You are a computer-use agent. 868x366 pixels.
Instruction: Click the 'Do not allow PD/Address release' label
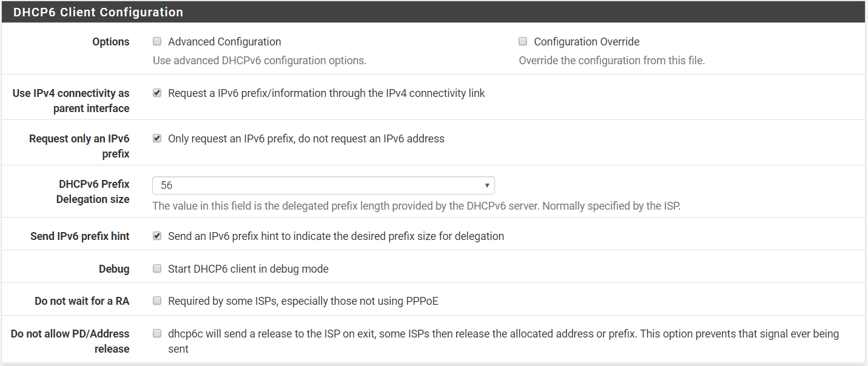coord(70,341)
